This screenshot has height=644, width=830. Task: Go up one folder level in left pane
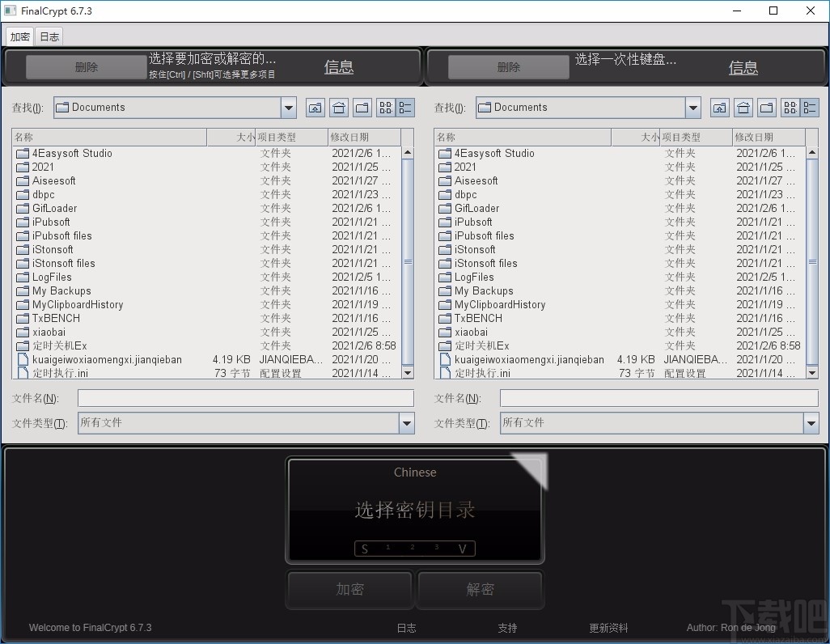coord(315,107)
